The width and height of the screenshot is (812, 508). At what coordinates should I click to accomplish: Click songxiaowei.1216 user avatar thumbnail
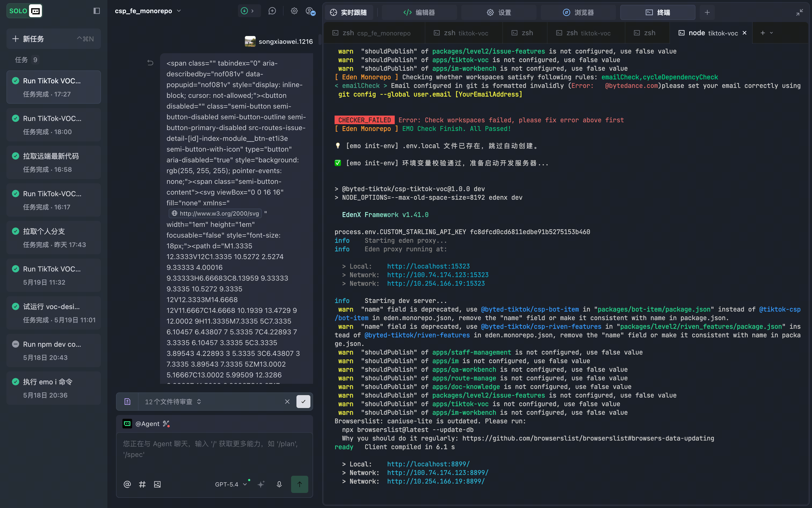[x=250, y=41]
